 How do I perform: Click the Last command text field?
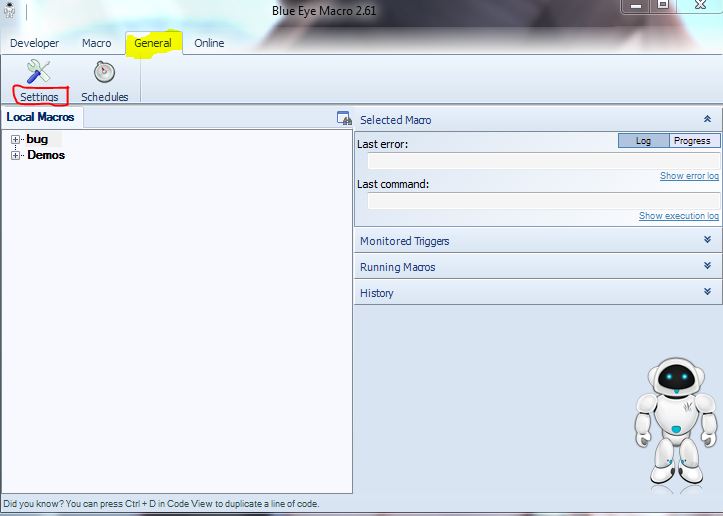point(544,201)
